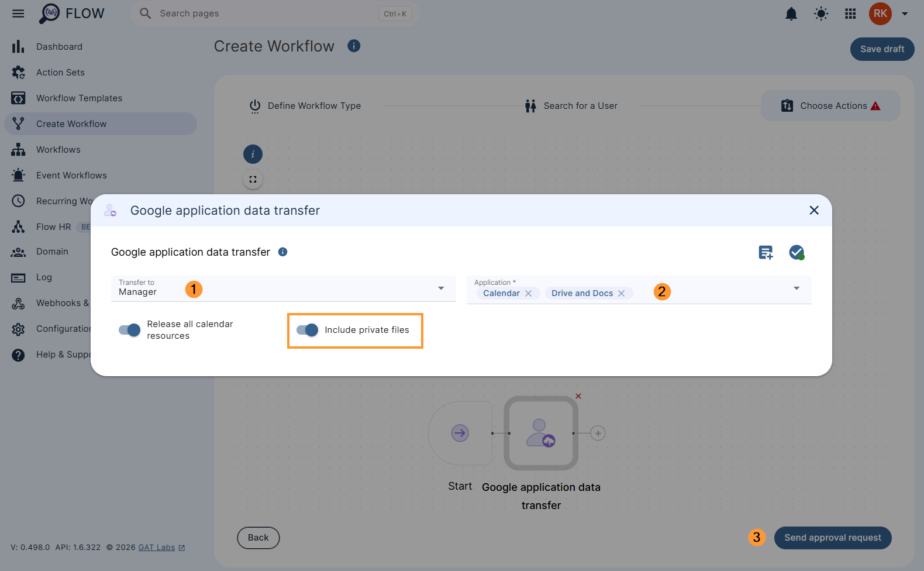Click the warning triangle on Choose Actions
Screen dimensions: 924x571
coord(875,106)
